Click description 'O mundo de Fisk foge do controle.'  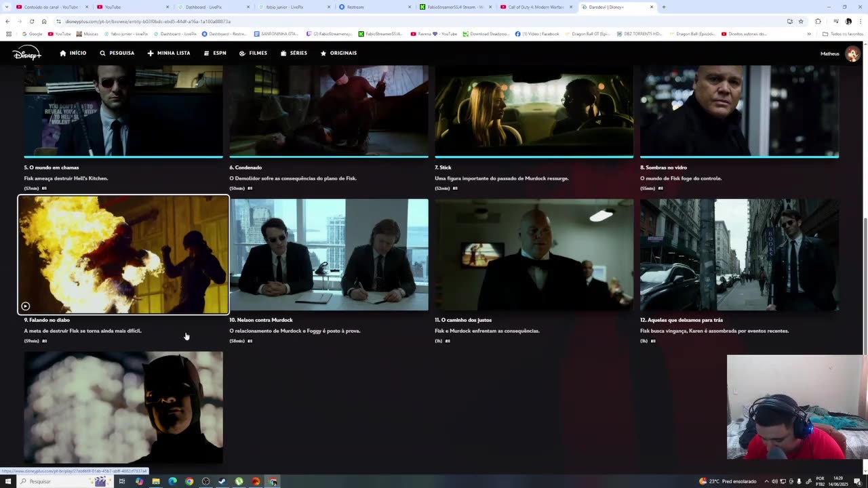(x=681, y=178)
